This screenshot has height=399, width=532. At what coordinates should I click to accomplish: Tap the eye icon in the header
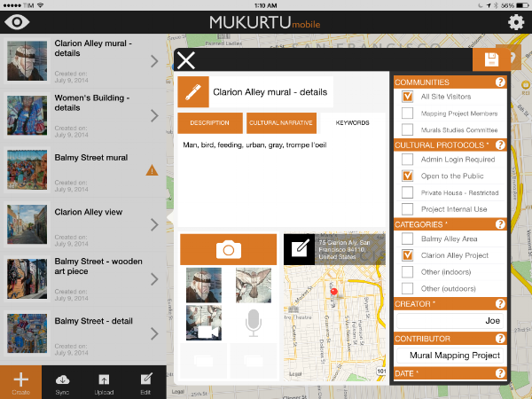17,22
